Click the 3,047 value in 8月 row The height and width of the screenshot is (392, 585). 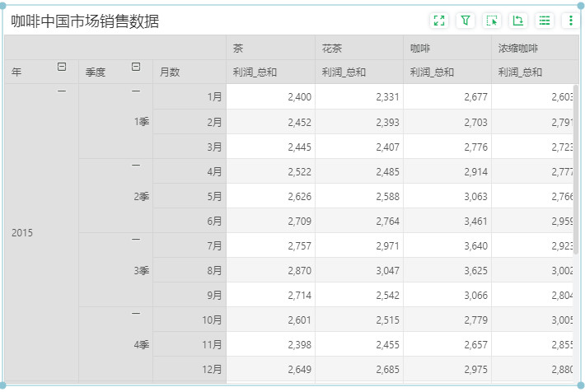coord(387,270)
